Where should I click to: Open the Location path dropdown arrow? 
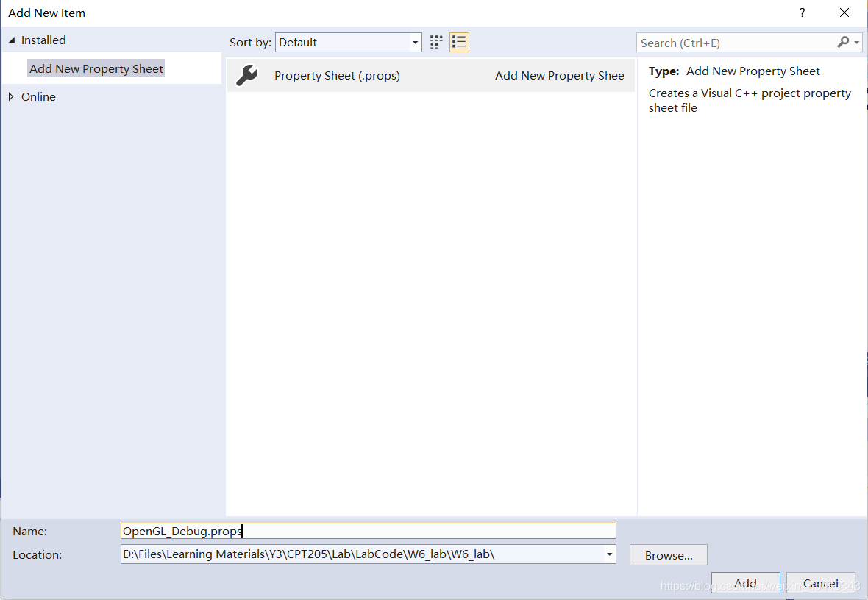click(x=609, y=554)
